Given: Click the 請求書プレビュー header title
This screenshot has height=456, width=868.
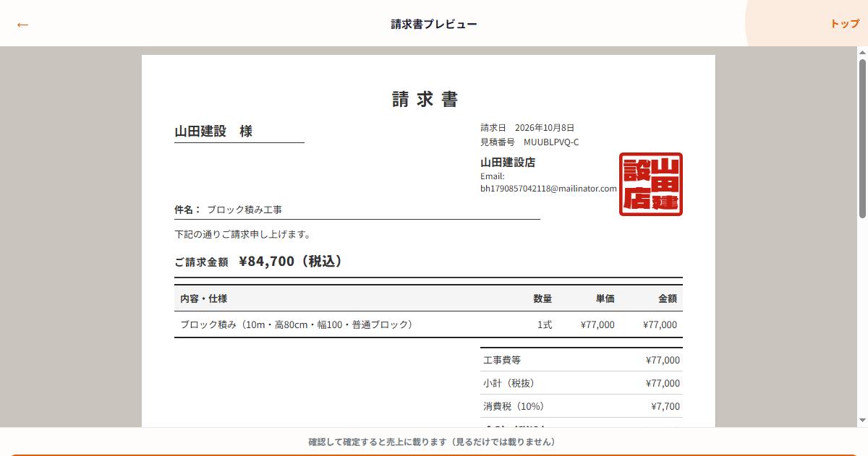Looking at the screenshot, I should coord(434,24).
